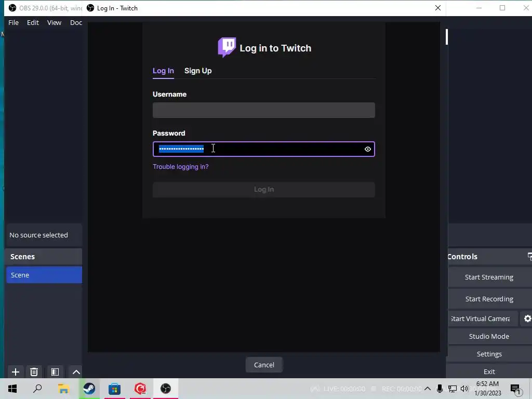
Task: Show password with the eye icon
Action: pyautogui.click(x=367, y=149)
